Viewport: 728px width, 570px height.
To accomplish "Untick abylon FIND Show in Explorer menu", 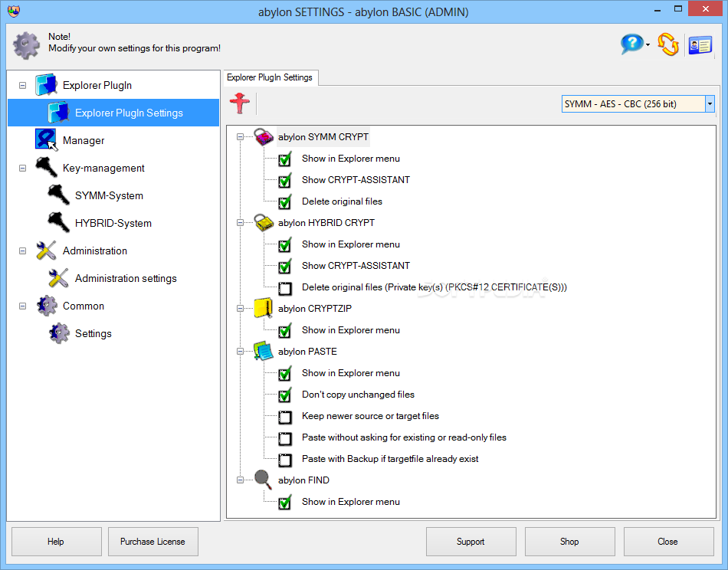I will click(284, 503).
